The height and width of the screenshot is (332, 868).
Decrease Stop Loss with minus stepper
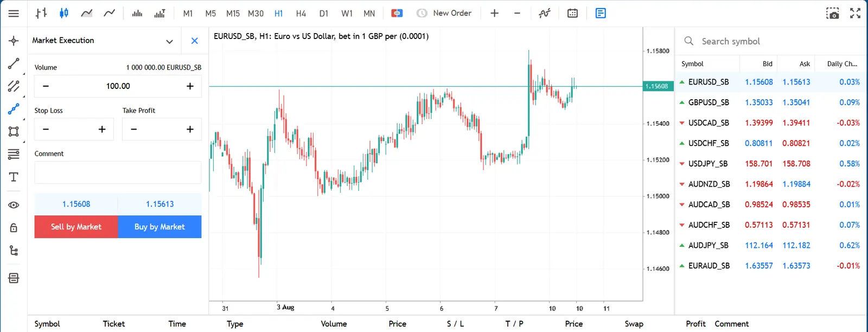point(46,129)
